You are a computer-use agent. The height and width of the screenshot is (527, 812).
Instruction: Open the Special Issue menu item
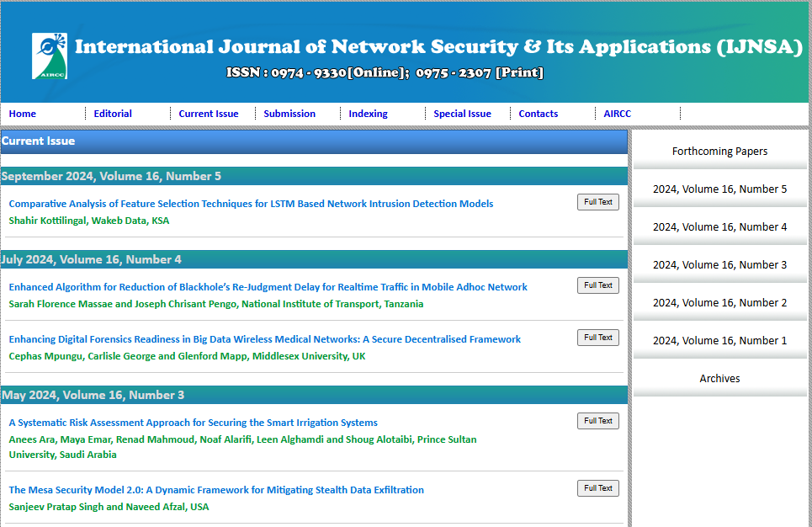462,114
